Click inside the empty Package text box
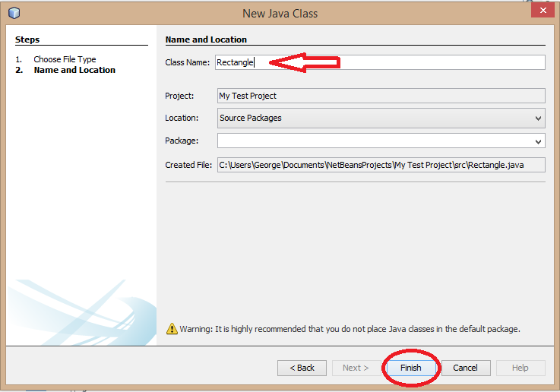This screenshot has height=392, width=560. [x=374, y=141]
